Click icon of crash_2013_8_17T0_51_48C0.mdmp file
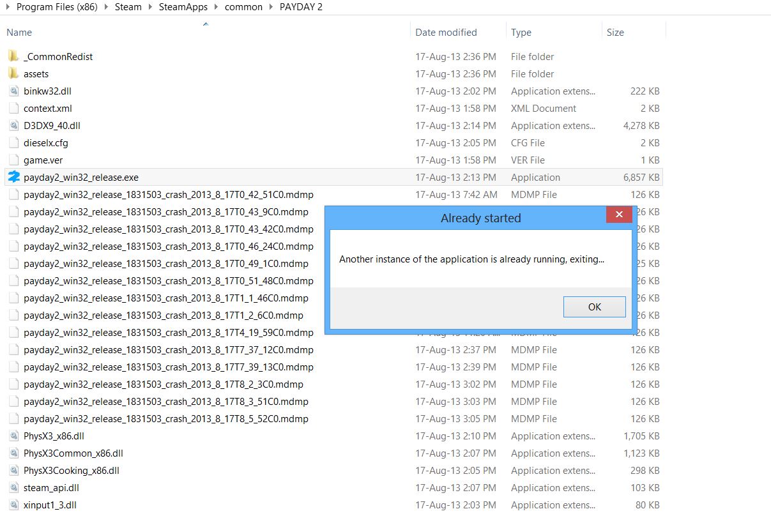This screenshot has width=771, height=532. [x=13, y=280]
